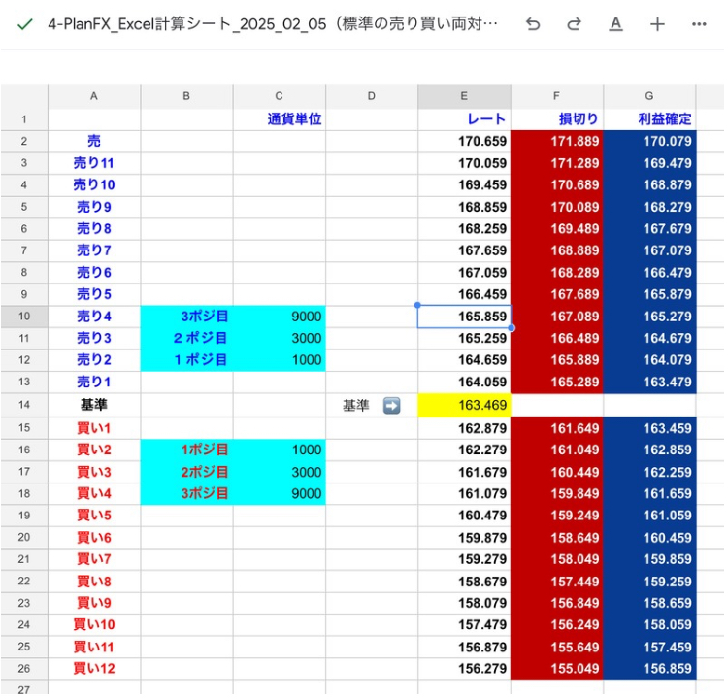Click red 2ポジ目 cell in row 17
The height and width of the screenshot is (700, 728).
(186, 472)
